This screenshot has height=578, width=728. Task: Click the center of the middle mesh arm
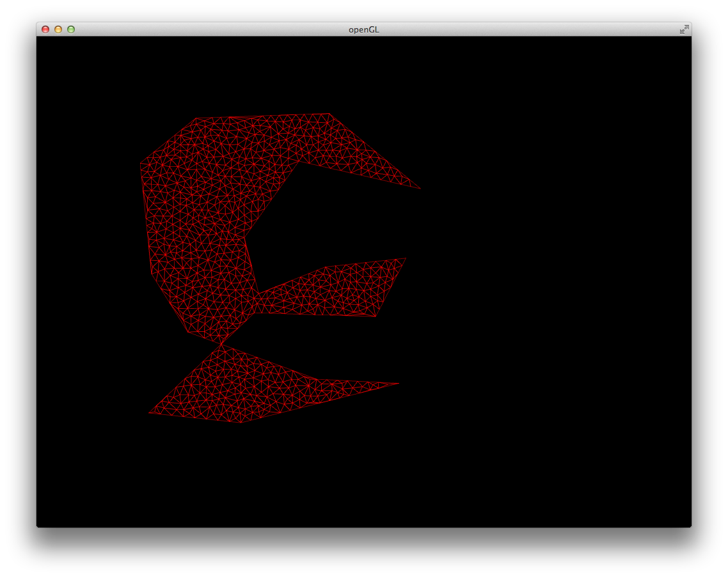tap(333, 291)
